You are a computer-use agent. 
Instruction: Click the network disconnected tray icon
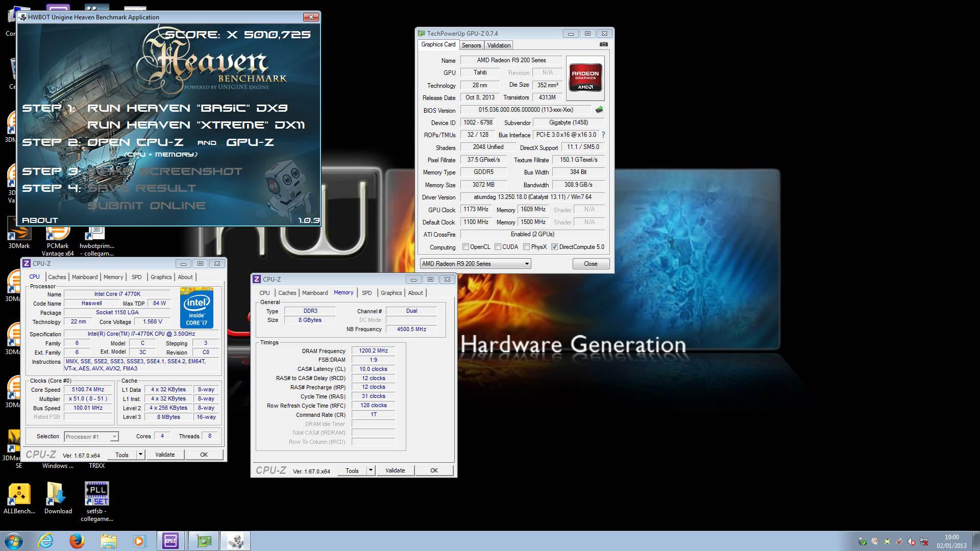(x=924, y=541)
